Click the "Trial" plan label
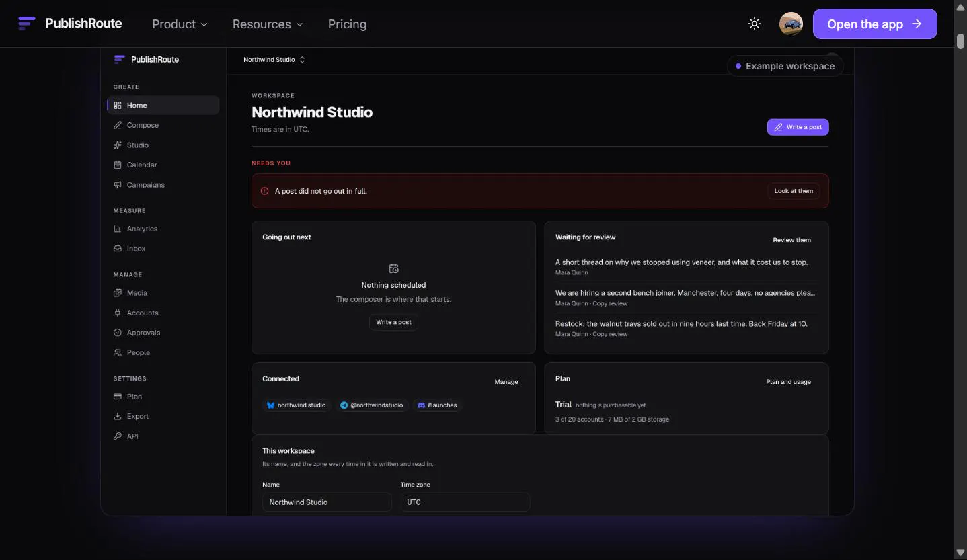Screen dimensions: 967x560 (564, 405)
